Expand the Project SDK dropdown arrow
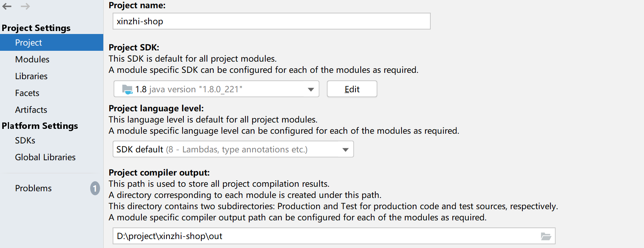 [x=311, y=89]
